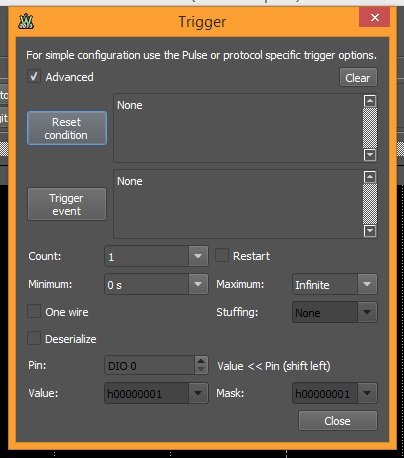The width and height of the screenshot is (404, 458).
Task: Select None entry in Reset condition list
Action: (x=130, y=105)
